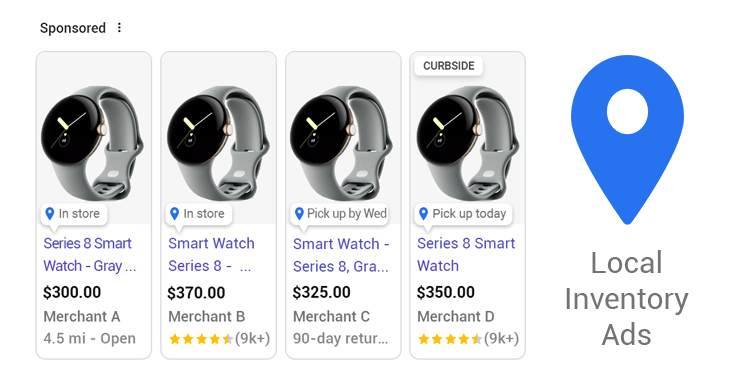This screenshot has height=383, width=751.
Task: Click the CURBSIDE badge on Merchant D's card
Action: tap(449, 66)
